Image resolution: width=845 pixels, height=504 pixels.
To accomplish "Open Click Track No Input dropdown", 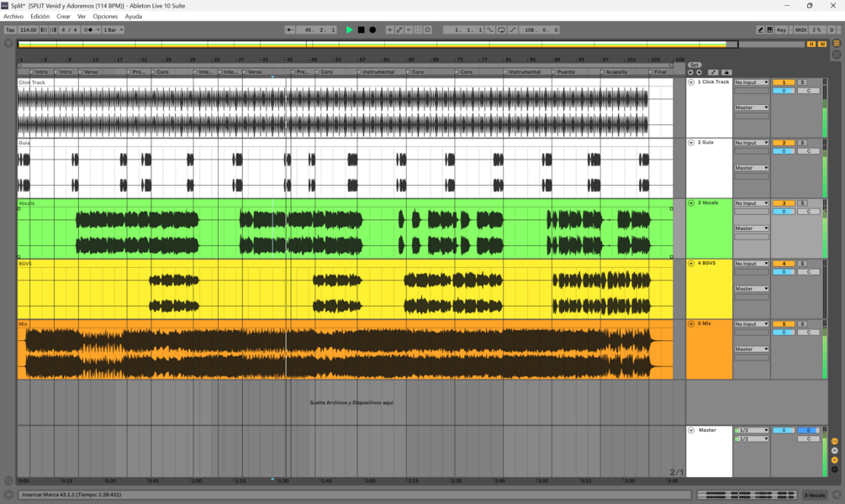I will [751, 82].
